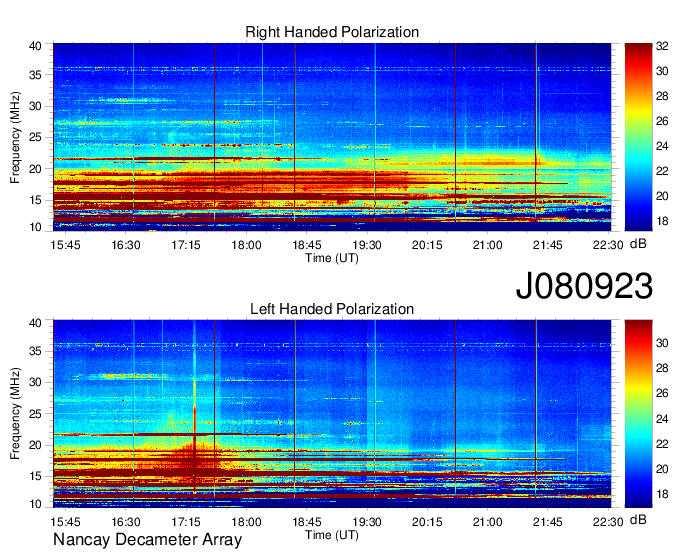
Task: Click the 19:30 tick on left-handed plot
Action: [x=367, y=522]
